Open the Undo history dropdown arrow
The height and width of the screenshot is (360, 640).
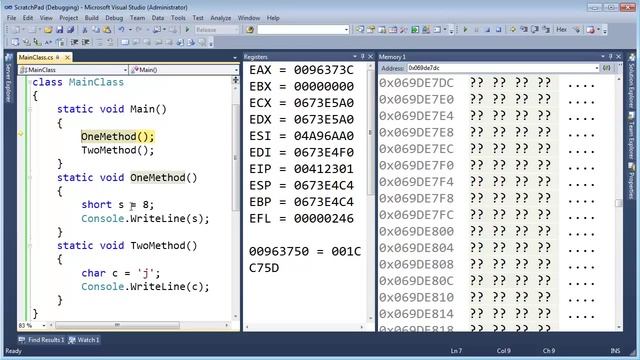click(130, 29)
